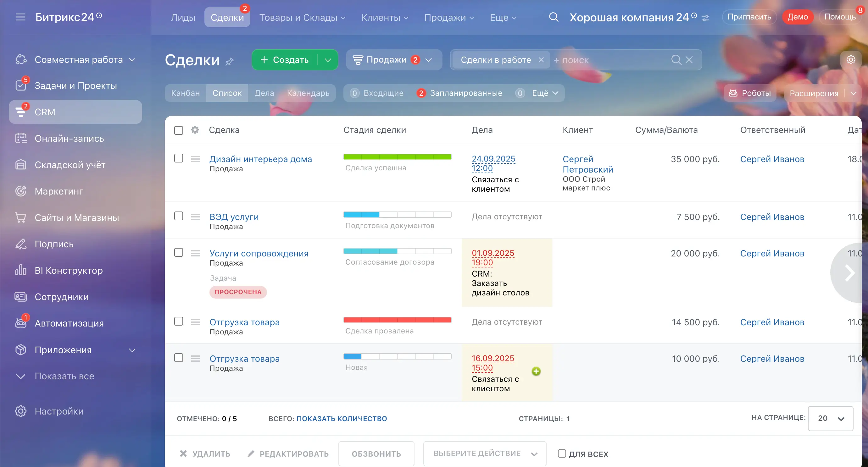868x467 pixels.
Task: Remove the Сделки в работе filter chip
Action: [x=541, y=60]
